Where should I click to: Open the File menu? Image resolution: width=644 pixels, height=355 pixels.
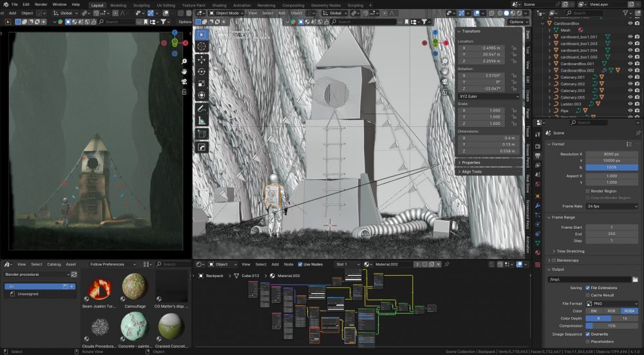[x=14, y=5]
